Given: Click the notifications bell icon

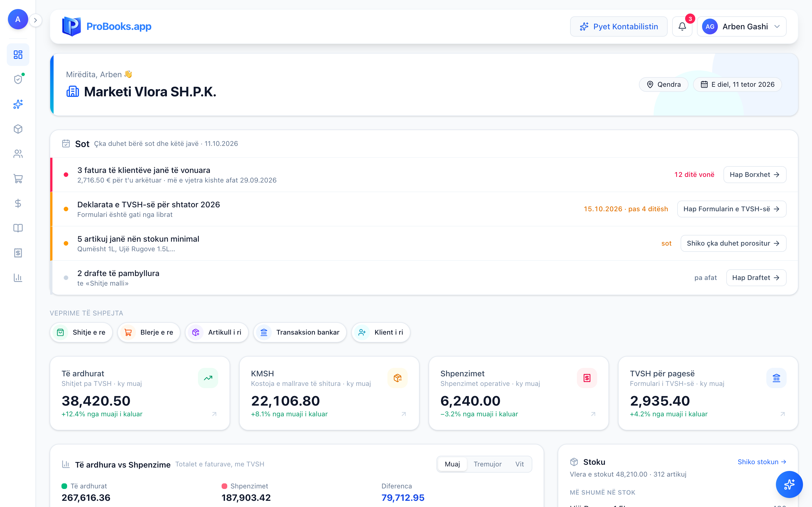Looking at the screenshot, I should tap(682, 26).
